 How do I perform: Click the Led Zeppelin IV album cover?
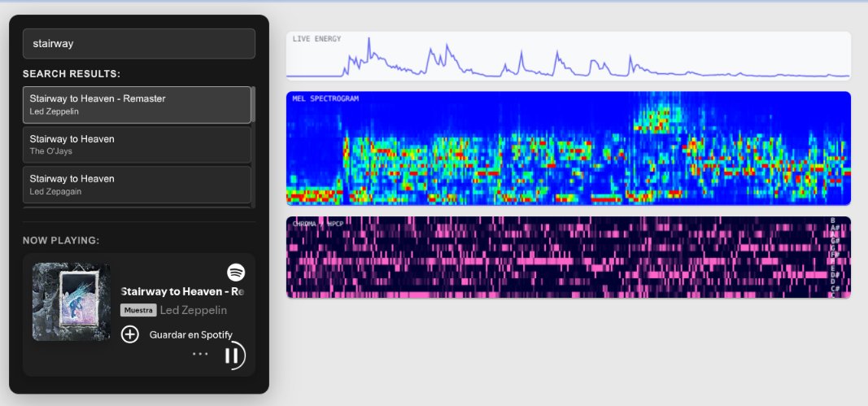(72, 302)
